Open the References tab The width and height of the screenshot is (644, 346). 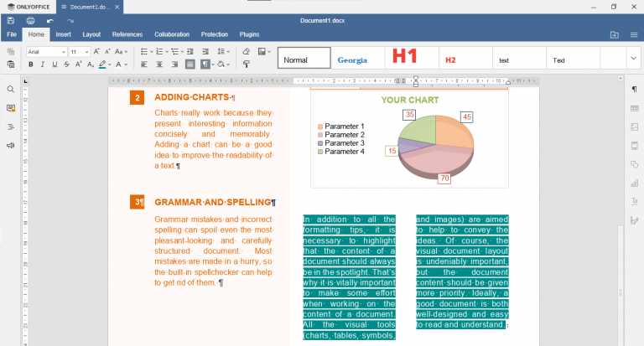tap(127, 34)
